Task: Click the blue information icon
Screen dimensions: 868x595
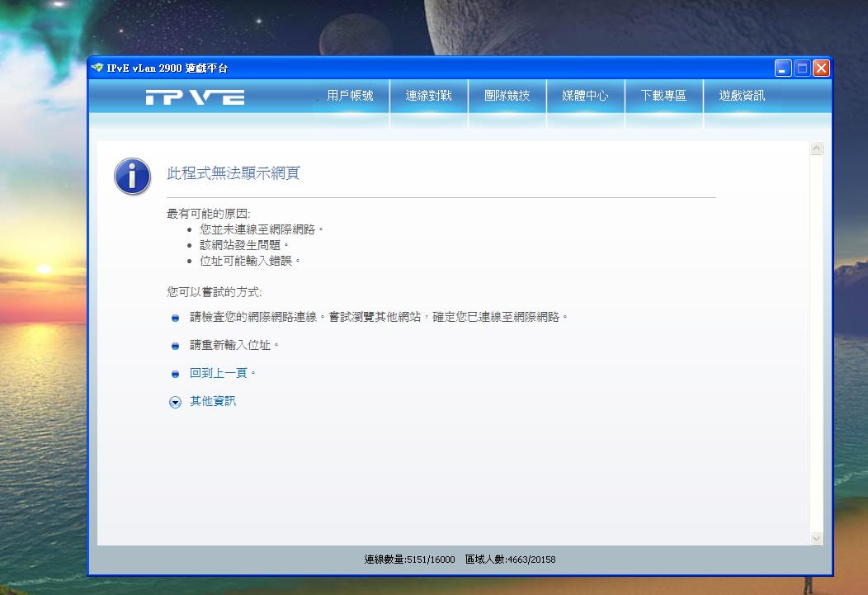Action: click(132, 177)
